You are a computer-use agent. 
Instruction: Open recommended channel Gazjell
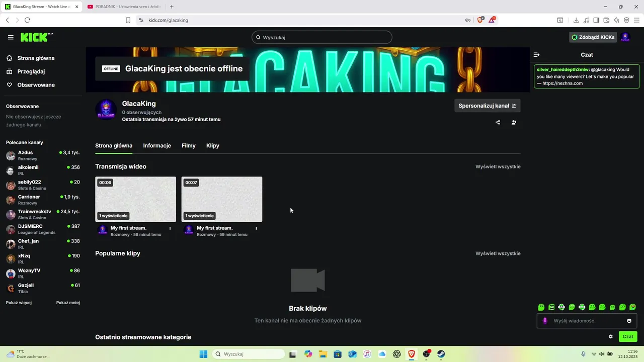coord(43,288)
